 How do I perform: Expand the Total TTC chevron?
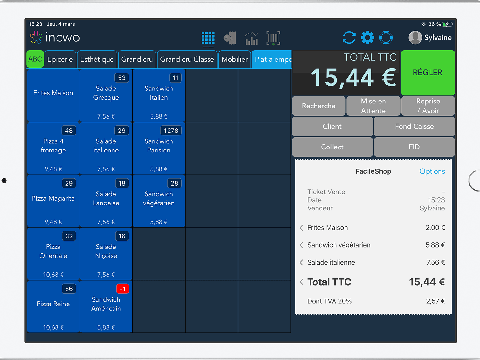click(301, 282)
